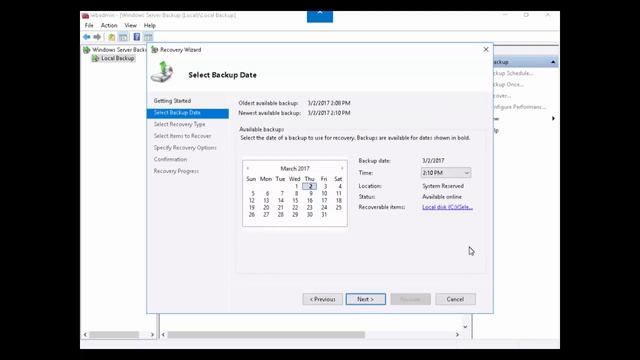Viewport: 640px width, 360px height.
Task: Select March 10 in the calendar
Action: click(324, 193)
